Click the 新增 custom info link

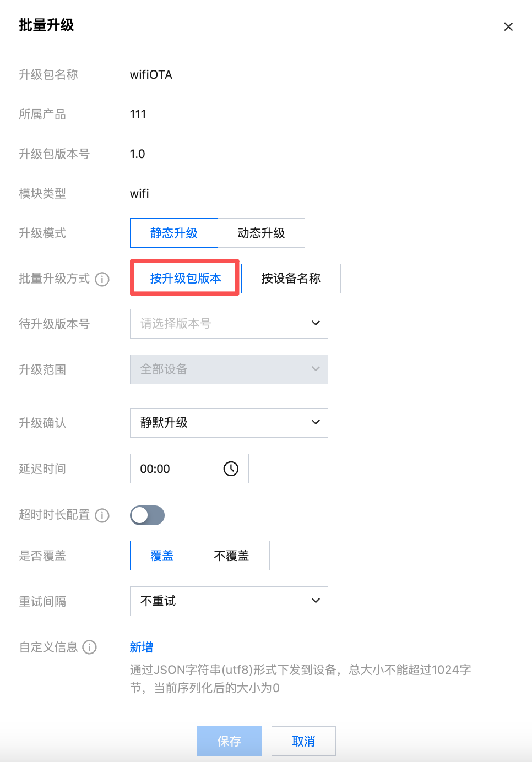pyautogui.click(x=142, y=647)
